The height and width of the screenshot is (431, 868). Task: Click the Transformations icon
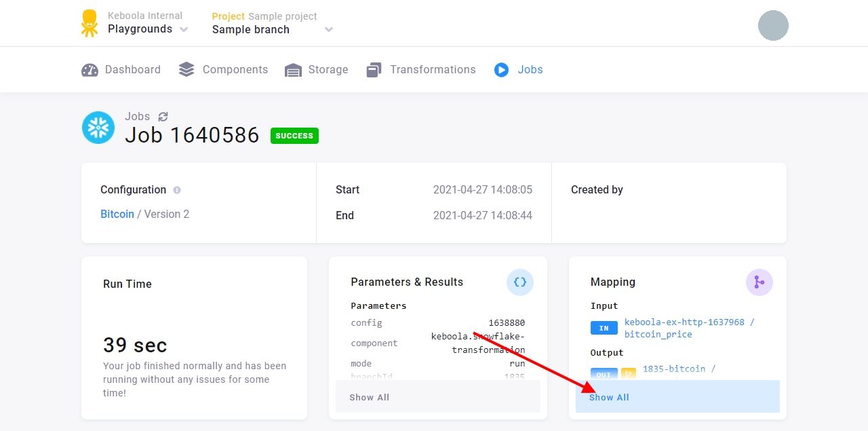(374, 70)
